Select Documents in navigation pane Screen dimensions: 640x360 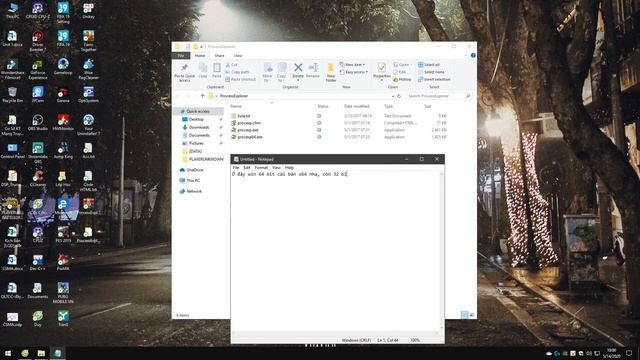click(x=199, y=135)
